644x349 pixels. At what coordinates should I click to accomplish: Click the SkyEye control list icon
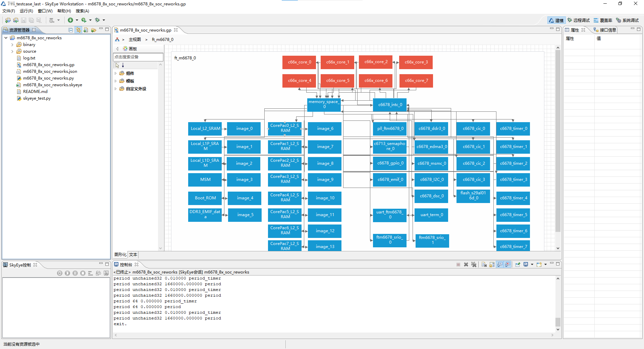(x=91, y=273)
